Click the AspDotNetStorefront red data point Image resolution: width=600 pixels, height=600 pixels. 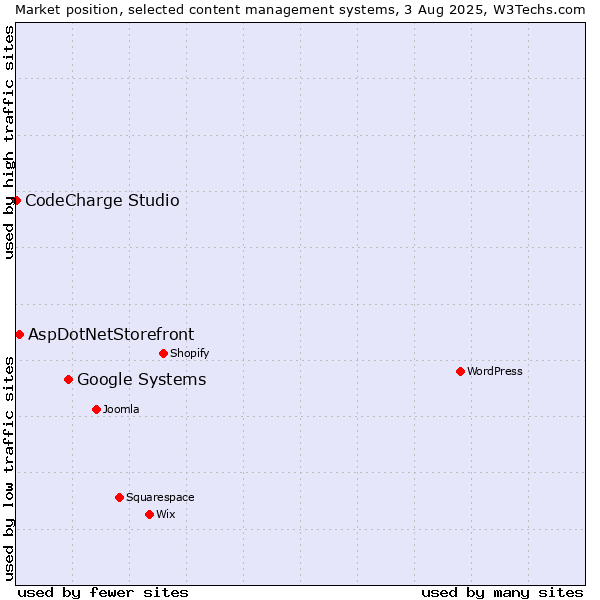pyautogui.click(x=20, y=335)
